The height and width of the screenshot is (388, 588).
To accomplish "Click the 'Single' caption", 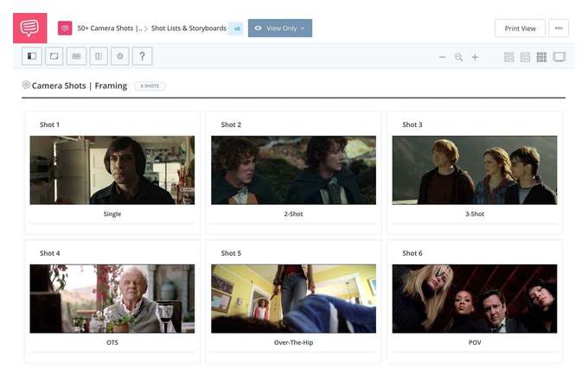I will coord(112,214).
